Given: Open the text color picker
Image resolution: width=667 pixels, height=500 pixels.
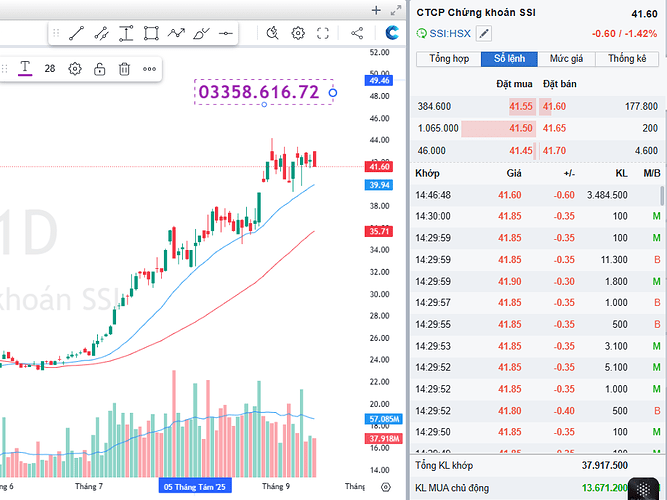Looking at the screenshot, I should [25, 68].
